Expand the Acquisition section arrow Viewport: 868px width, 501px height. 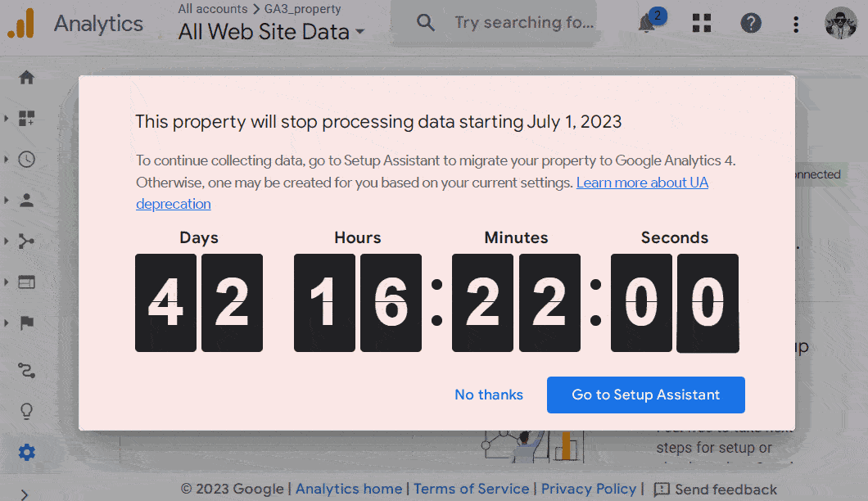point(7,241)
